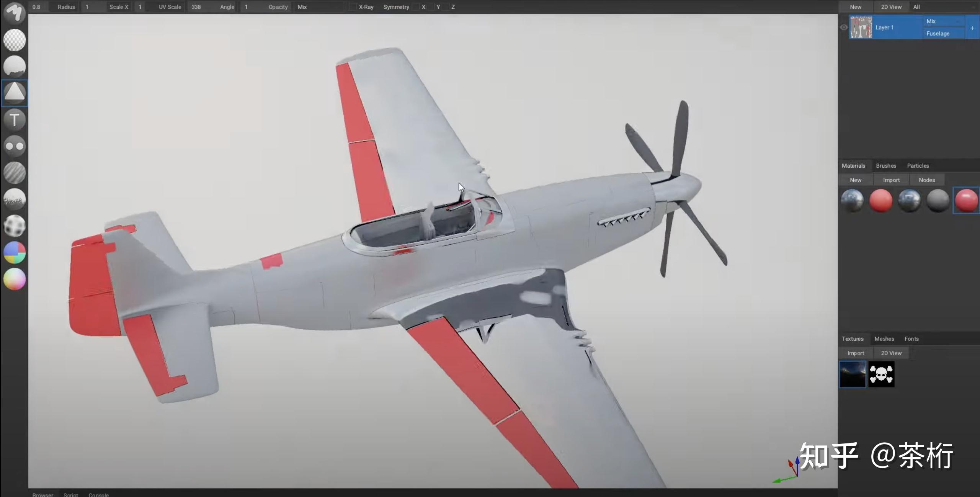Enable Symmetry X axis checkbox

[416, 7]
